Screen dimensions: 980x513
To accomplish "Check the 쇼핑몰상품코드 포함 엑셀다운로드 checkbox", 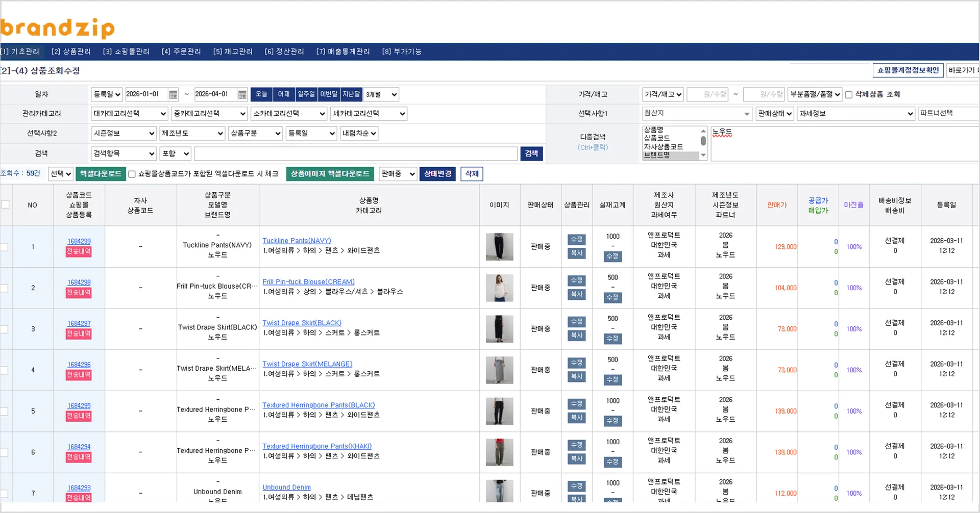I will tap(132, 174).
